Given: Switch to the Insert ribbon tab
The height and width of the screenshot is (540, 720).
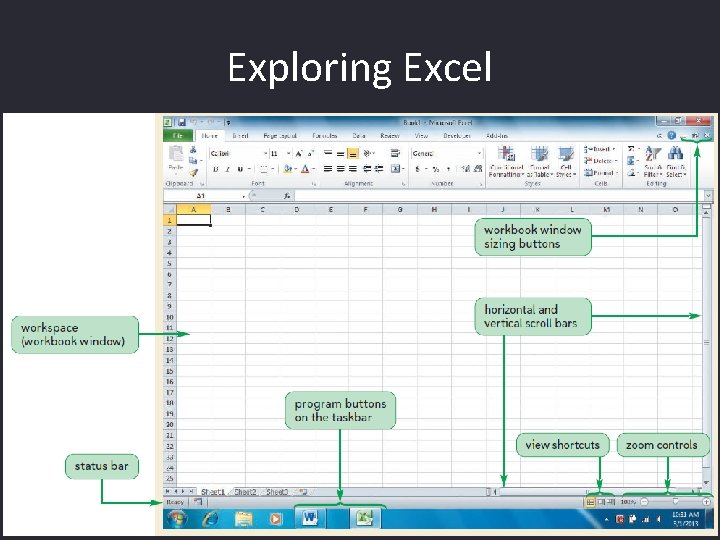Looking at the screenshot, I should click(x=240, y=135).
